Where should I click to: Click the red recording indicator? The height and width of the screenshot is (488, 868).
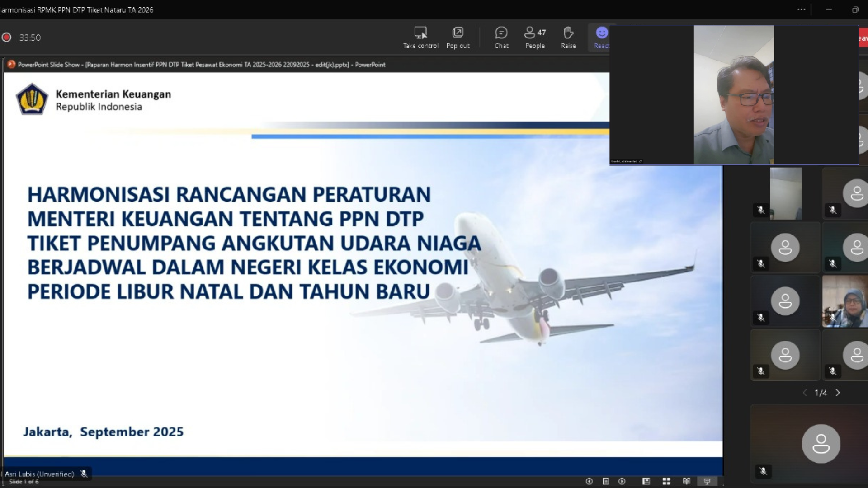6,38
